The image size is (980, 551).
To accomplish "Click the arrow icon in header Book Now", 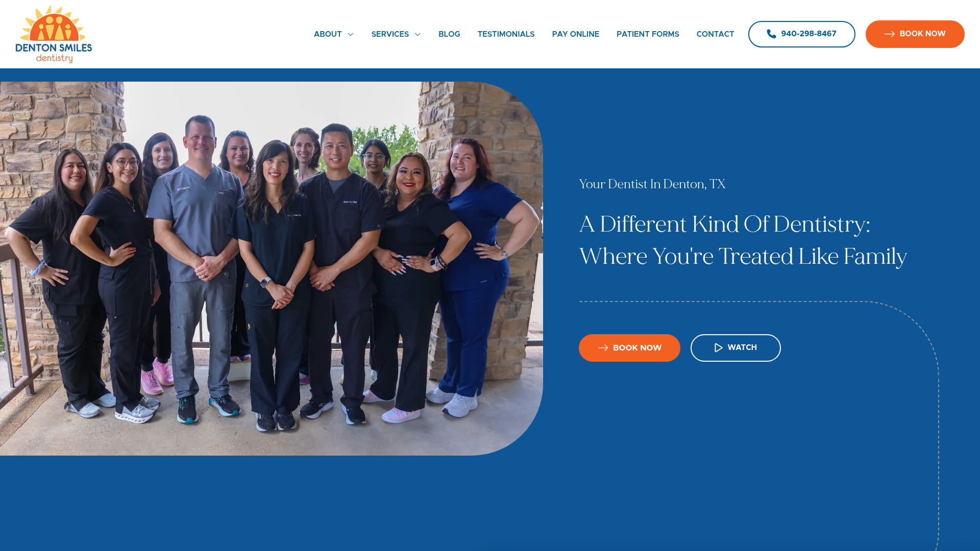I will (x=889, y=34).
